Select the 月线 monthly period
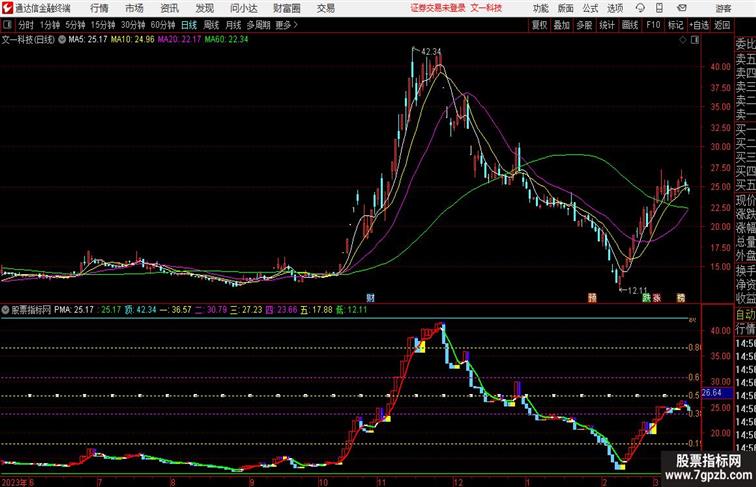The height and width of the screenshot is (487, 756). [x=233, y=25]
